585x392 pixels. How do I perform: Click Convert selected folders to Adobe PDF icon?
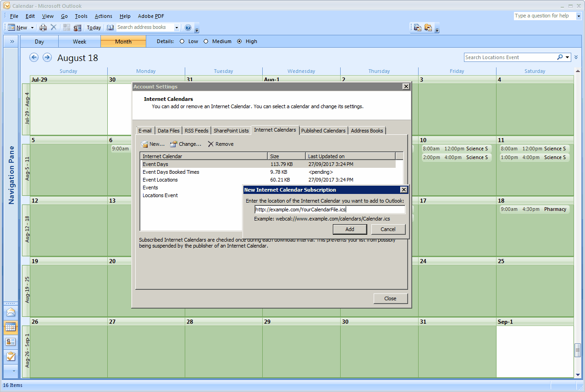tap(428, 28)
